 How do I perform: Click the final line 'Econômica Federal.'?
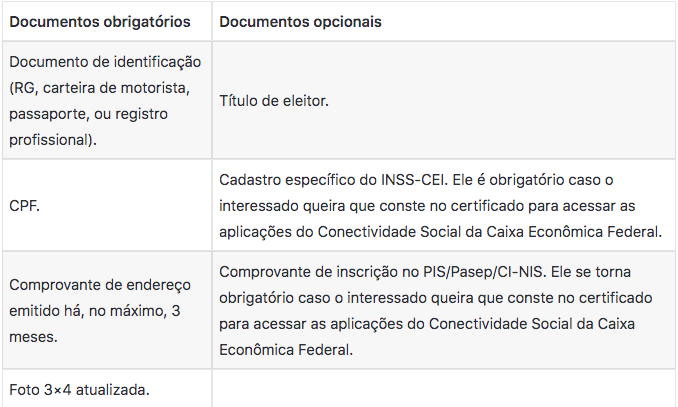point(286,349)
